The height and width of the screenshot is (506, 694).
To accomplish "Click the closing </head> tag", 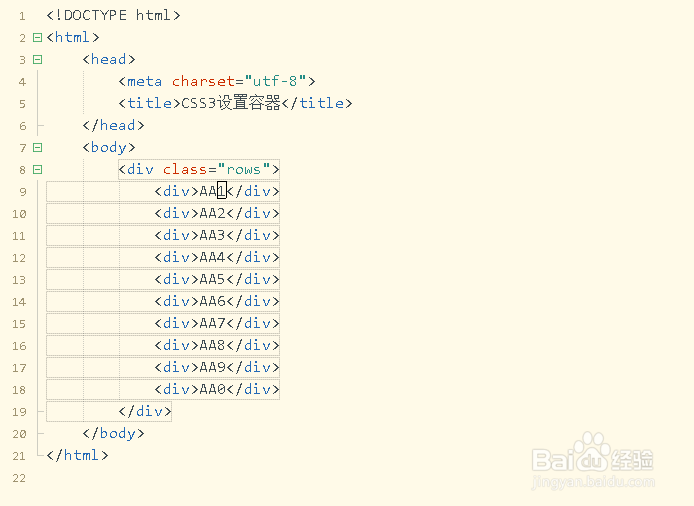I will point(113,126).
